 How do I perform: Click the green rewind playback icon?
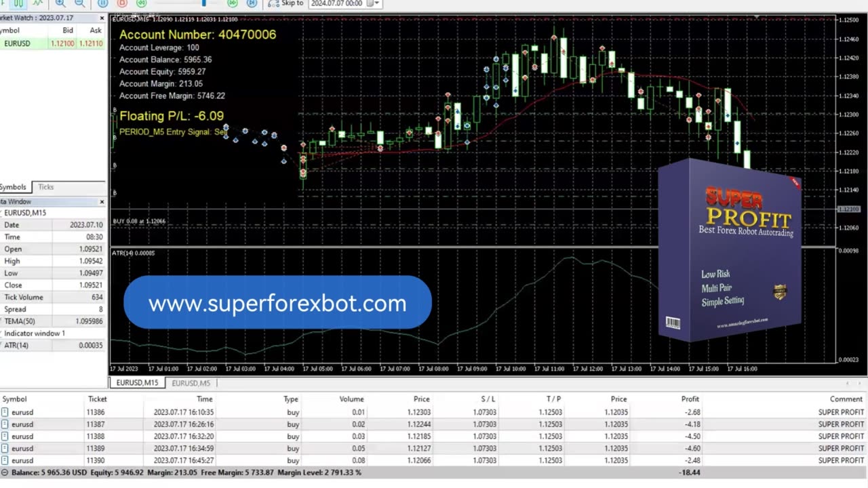coord(141,3)
